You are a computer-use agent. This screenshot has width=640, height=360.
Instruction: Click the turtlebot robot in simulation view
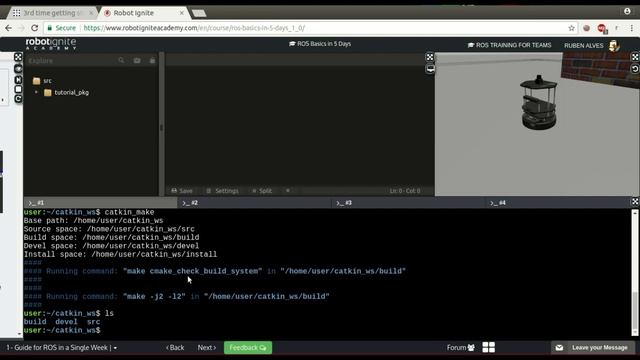(538, 102)
